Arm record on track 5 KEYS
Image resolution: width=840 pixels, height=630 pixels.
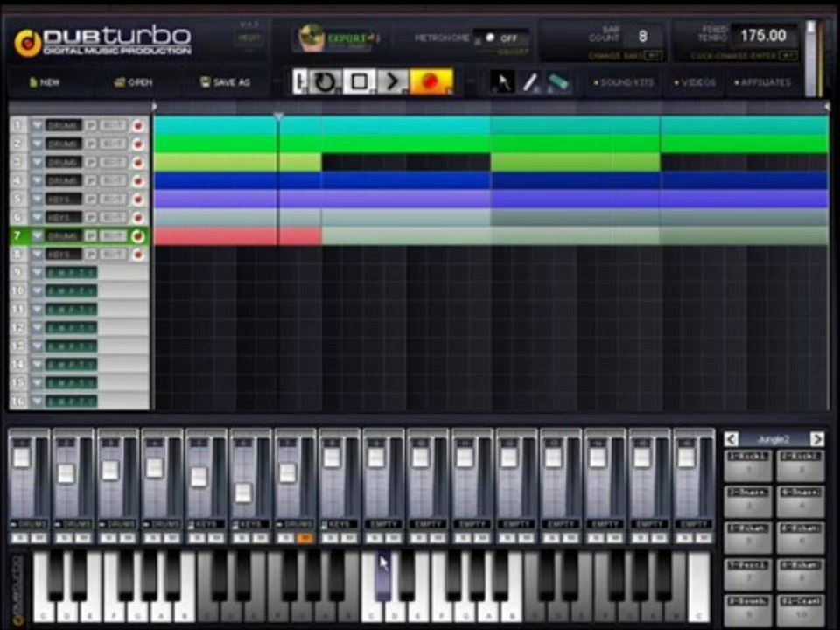coord(137,199)
